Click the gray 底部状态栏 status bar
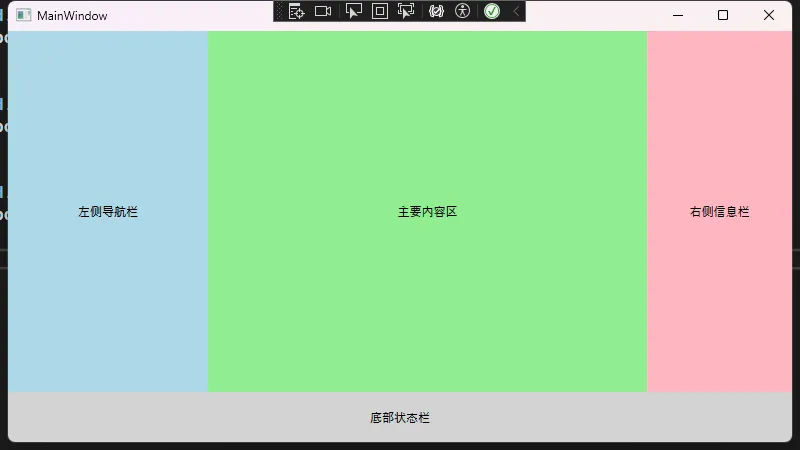This screenshot has width=800, height=450. [400, 418]
